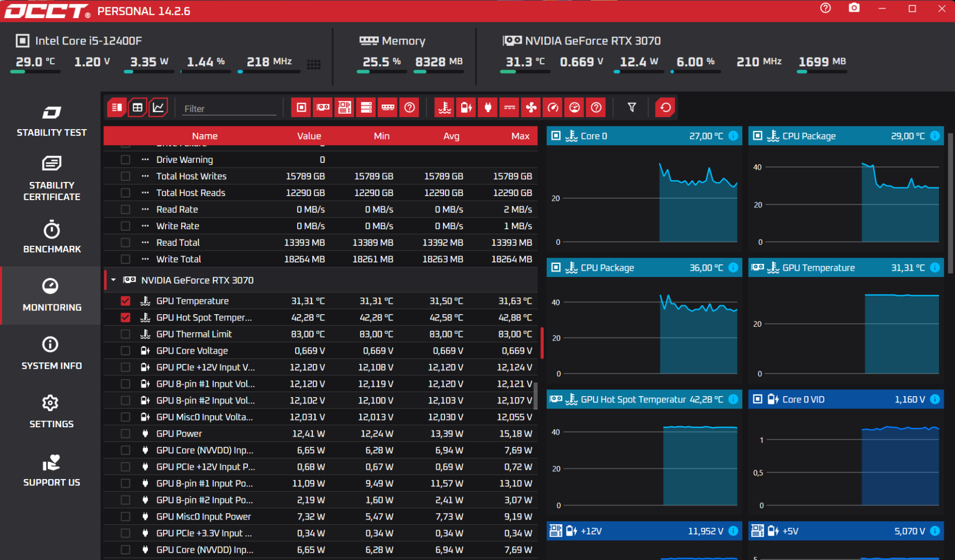
Task: Toggle the temperature sensor filter icon
Action: pyautogui.click(x=445, y=108)
